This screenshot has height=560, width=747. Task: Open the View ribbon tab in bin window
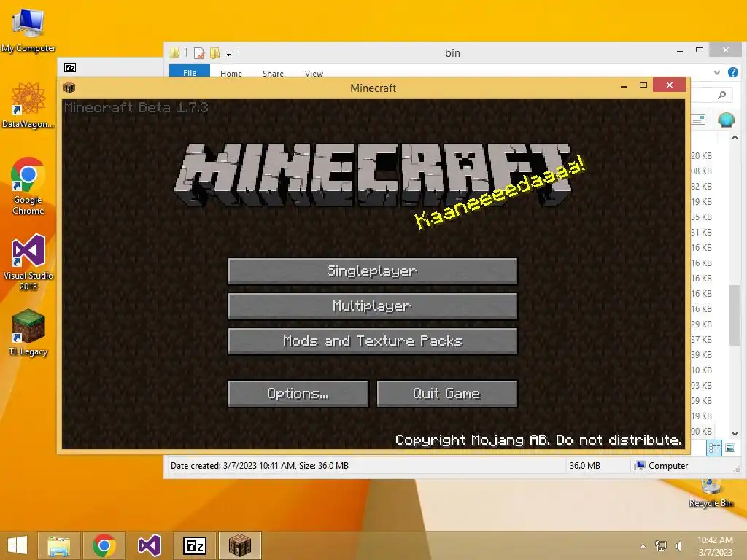(314, 73)
